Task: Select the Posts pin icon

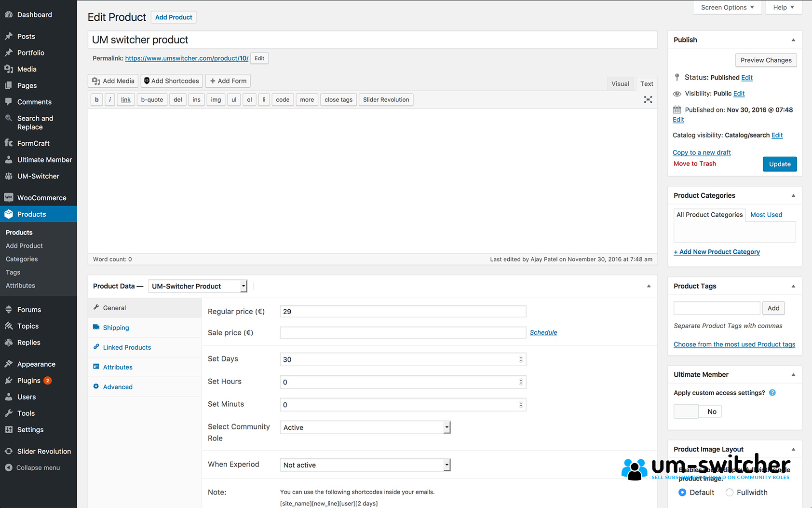Action: click(9, 36)
